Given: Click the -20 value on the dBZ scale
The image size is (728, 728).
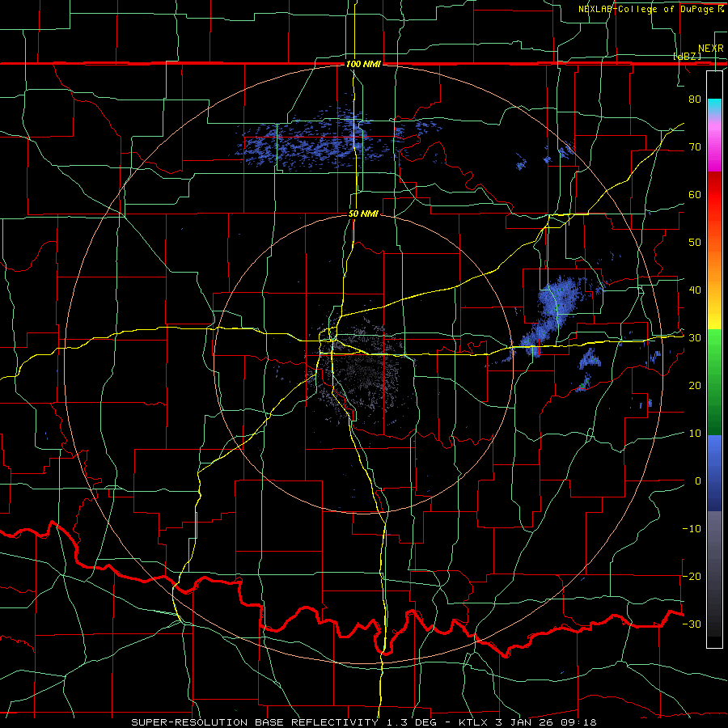Looking at the screenshot, I should tap(692, 576).
